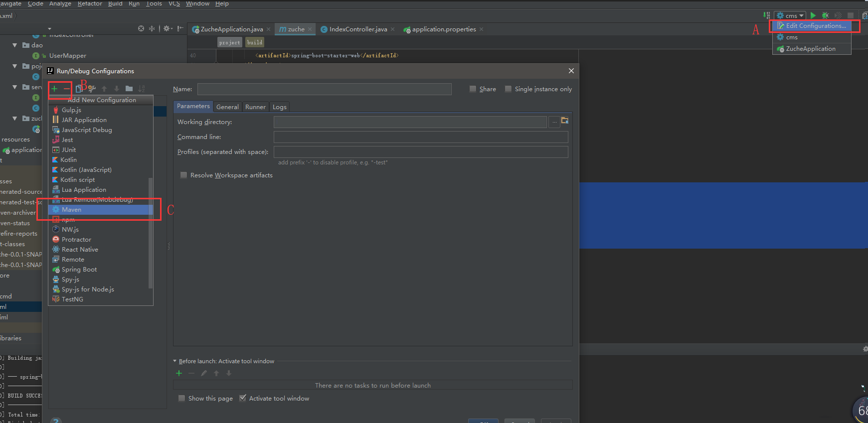Click the Name input field
The width and height of the screenshot is (868, 423).
[325, 89]
